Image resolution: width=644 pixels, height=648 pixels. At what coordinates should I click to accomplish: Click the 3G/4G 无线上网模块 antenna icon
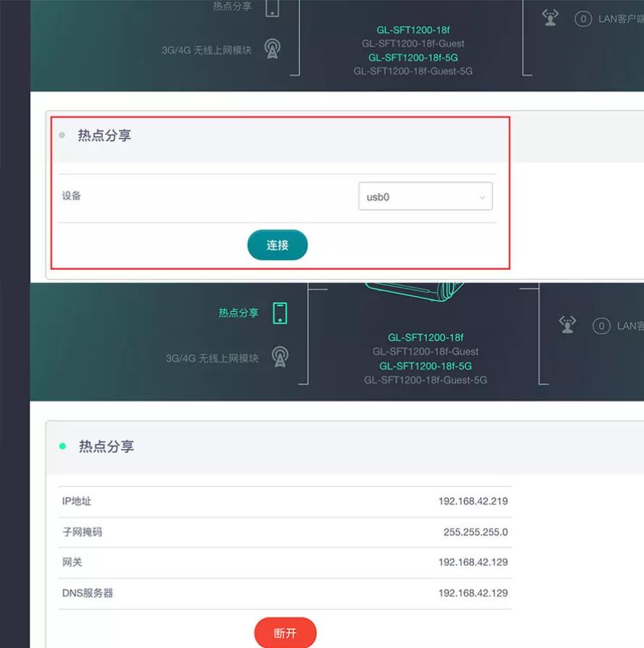pos(272,47)
